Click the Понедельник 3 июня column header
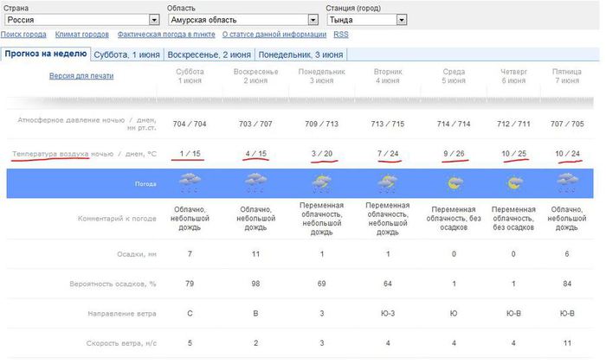 (321, 76)
